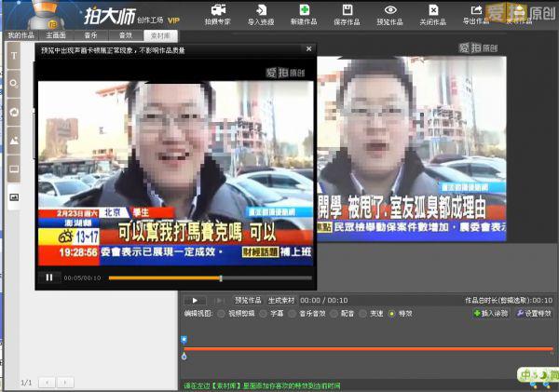This screenshot has height=392, width=559.
Task: Select the circular-arrows tool in left sidebar
Action: [14, 113]
